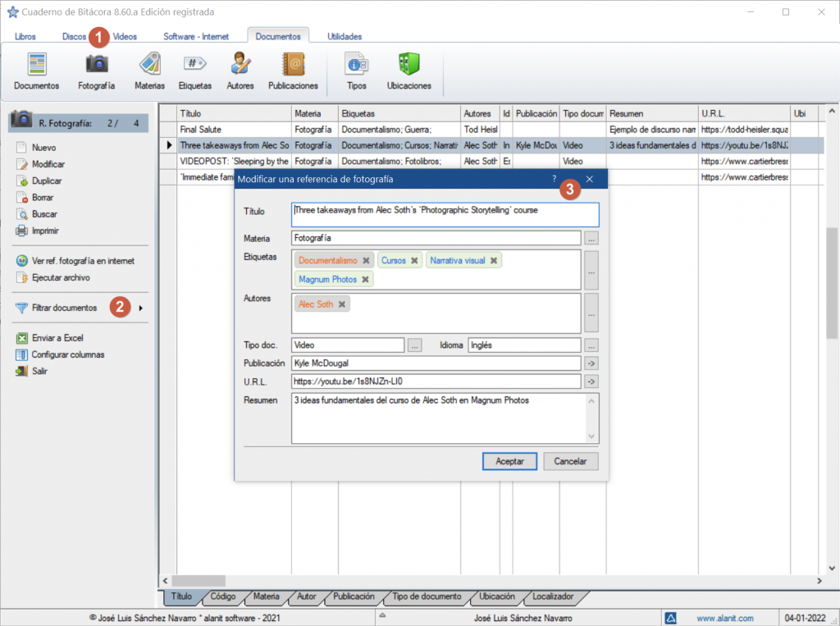
Task: Click the Ubicaciones green binders icon
Action: coord(409,66)
